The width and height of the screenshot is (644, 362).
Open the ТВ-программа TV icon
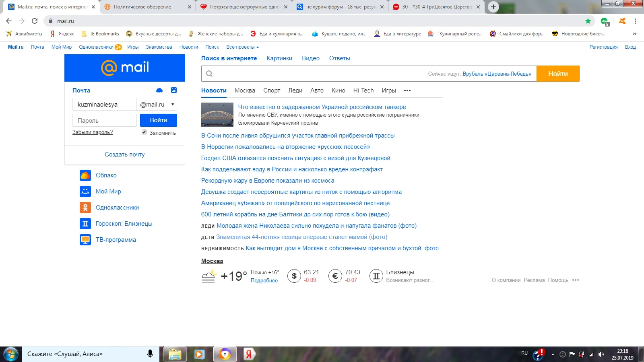(85, 240)
